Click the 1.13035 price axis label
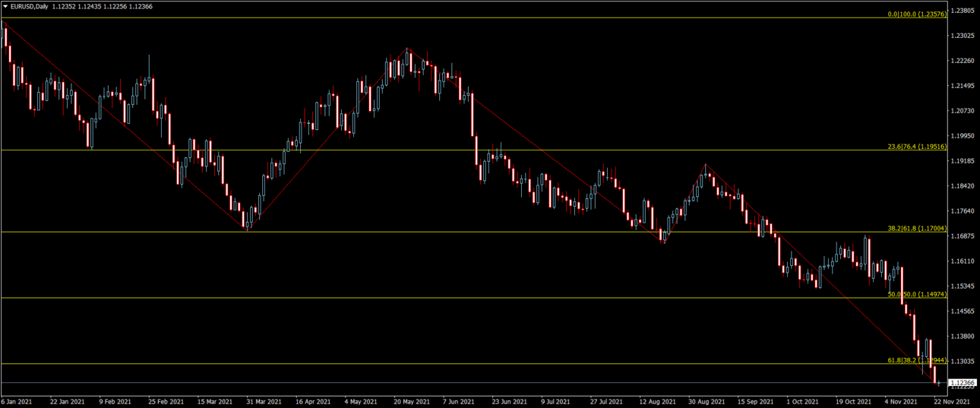Screen dimensions: 980x408 963,362
